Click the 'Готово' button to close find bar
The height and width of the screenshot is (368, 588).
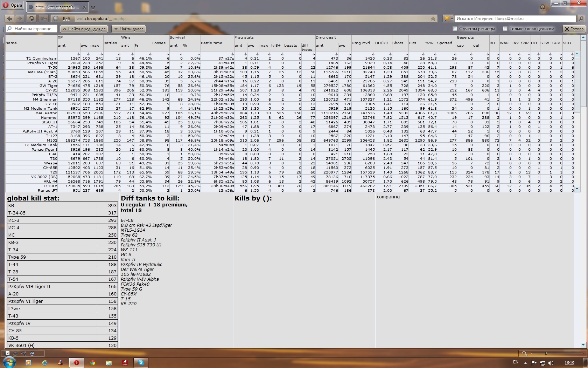tap(574, 29)
